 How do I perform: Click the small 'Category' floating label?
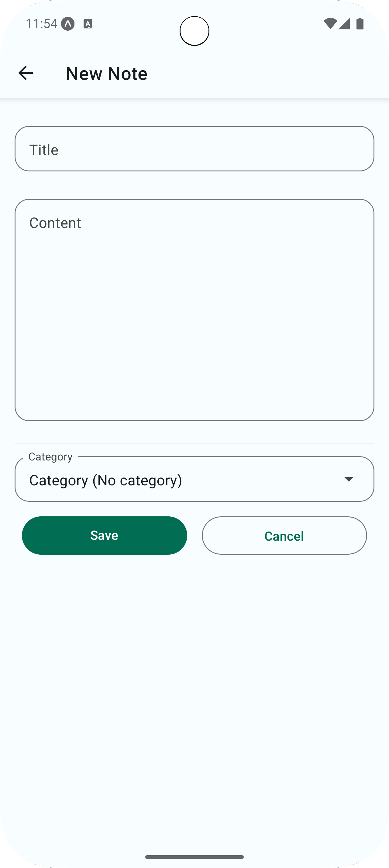50,456
